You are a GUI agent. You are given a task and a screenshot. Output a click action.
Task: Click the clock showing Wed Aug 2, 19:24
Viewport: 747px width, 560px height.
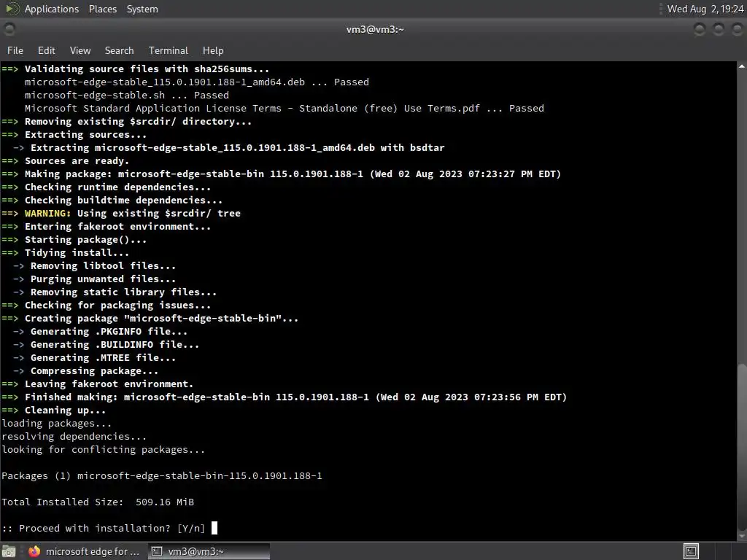705,9
